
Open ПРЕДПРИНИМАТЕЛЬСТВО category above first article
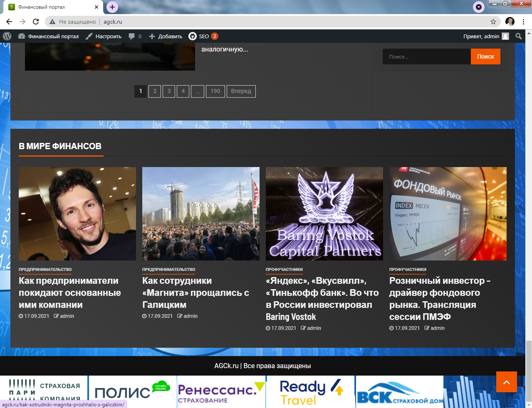[45, 269]
